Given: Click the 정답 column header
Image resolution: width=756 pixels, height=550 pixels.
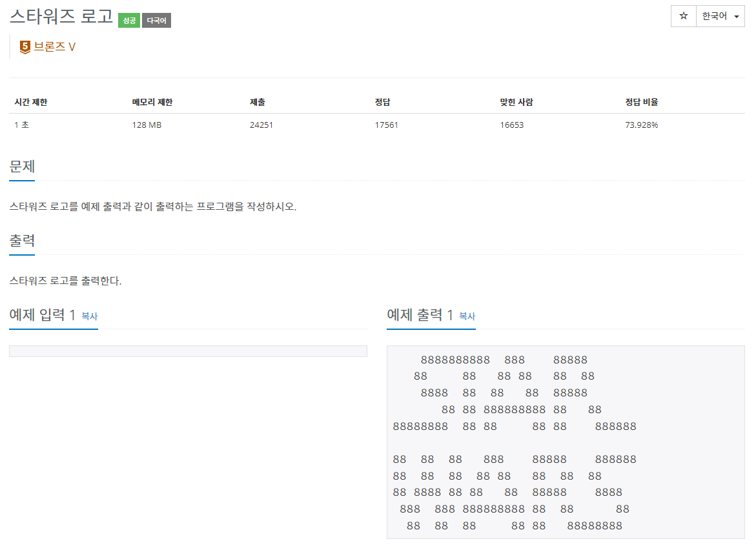Looking at the screenshot, I should click(382, 102).
